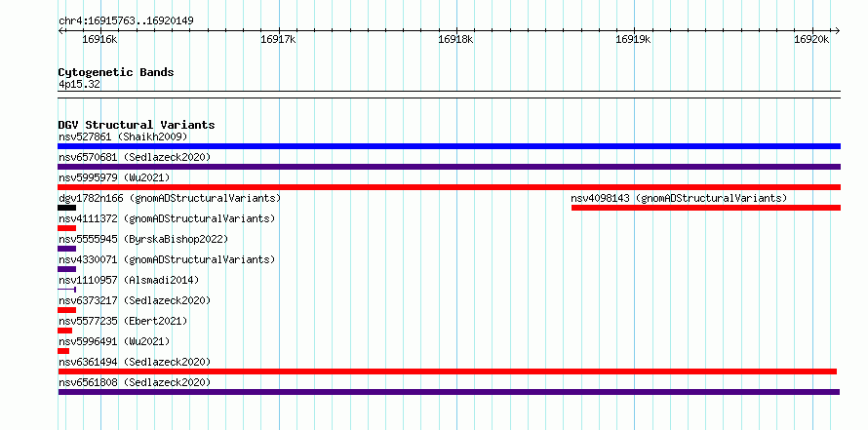Click the 16920k ruler mark
868x430 pixels.
click(811, 39)
